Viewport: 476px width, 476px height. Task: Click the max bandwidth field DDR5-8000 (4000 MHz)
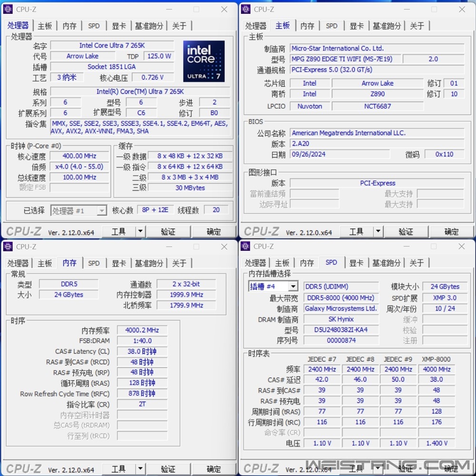click(x=341, y=298)
